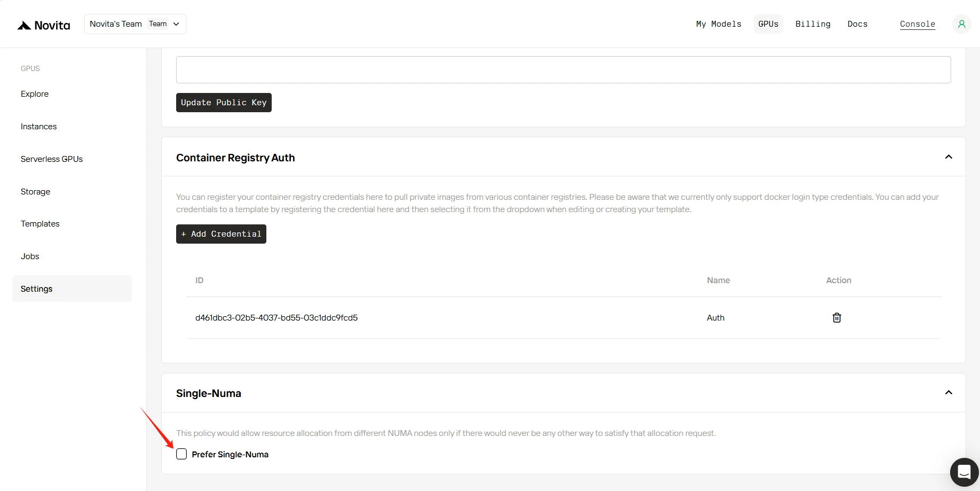Select GPUs in top navigation
The image size is (980, 491).
click(768, 24)
